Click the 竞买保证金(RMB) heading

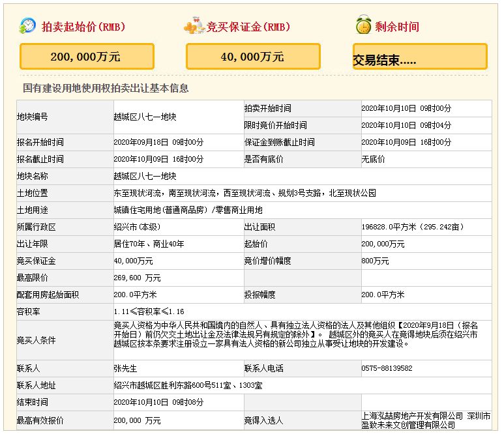pos(248,27)
